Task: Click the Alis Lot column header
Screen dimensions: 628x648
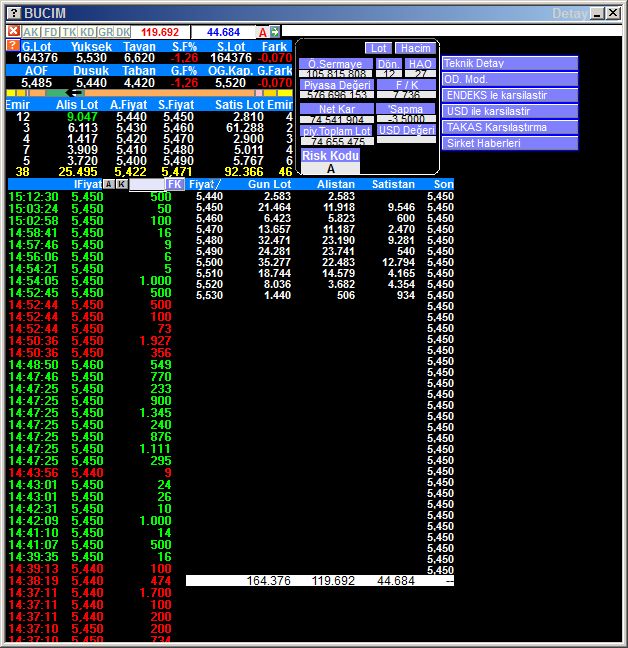Action: point(77,105)
